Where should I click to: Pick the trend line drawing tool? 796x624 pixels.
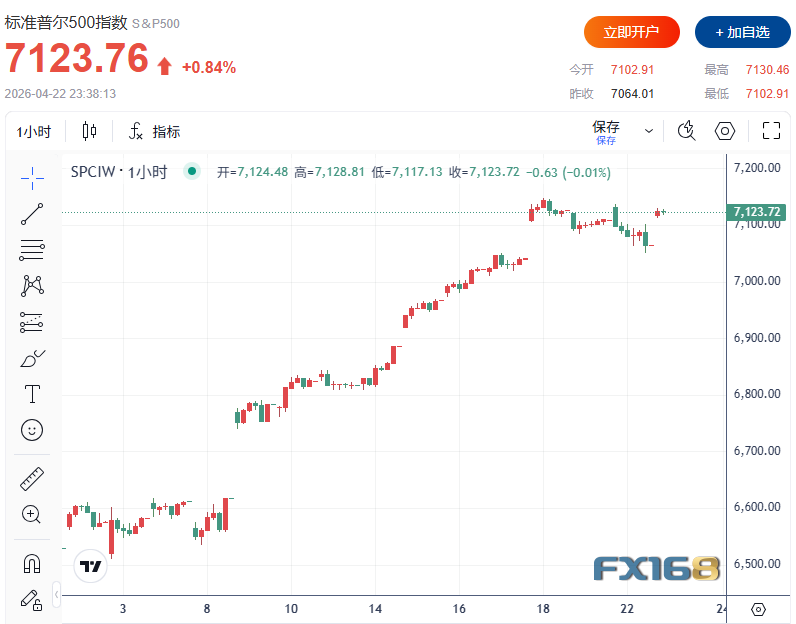click(32, 213)
